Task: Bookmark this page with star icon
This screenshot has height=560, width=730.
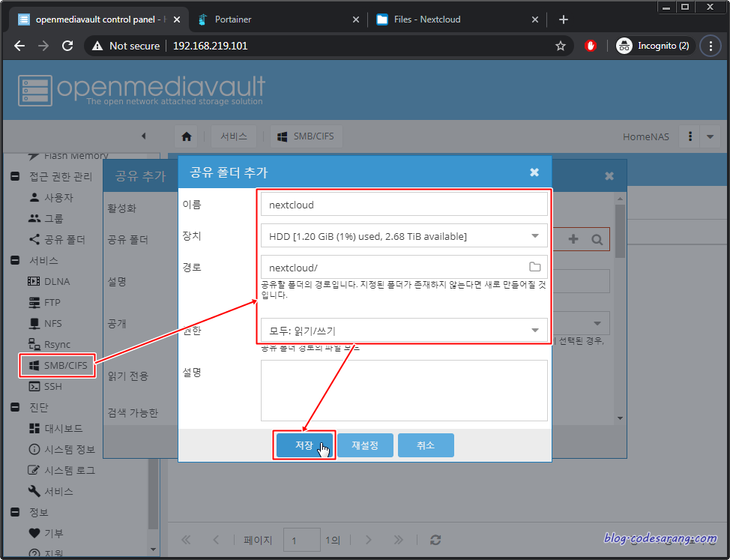Action: coord(561,46)
